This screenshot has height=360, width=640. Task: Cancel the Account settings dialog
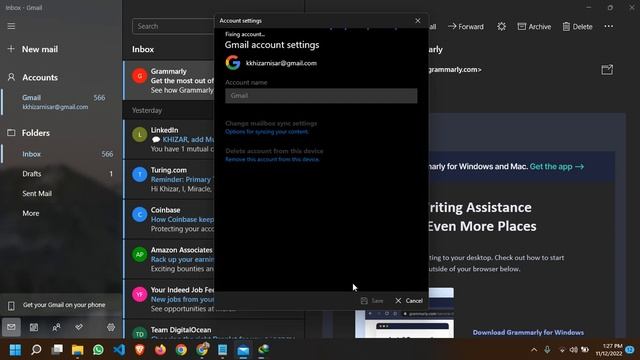coord(409,301)
